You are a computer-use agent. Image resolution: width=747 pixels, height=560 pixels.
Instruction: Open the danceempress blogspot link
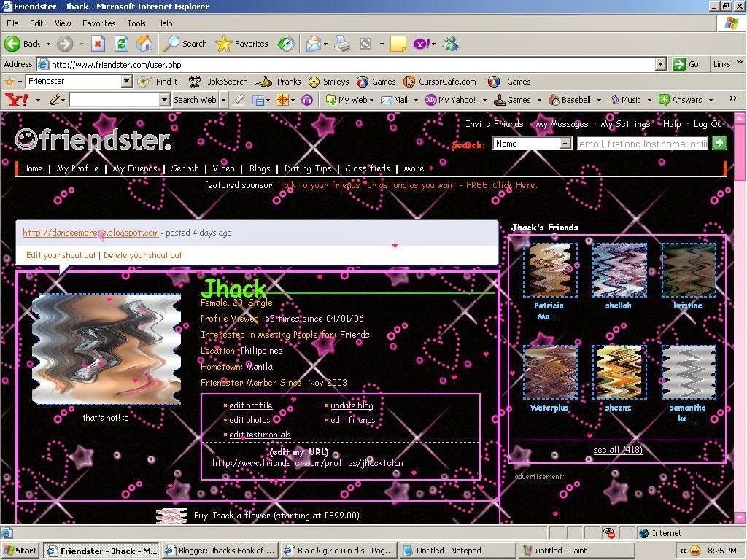coord(90,233)
